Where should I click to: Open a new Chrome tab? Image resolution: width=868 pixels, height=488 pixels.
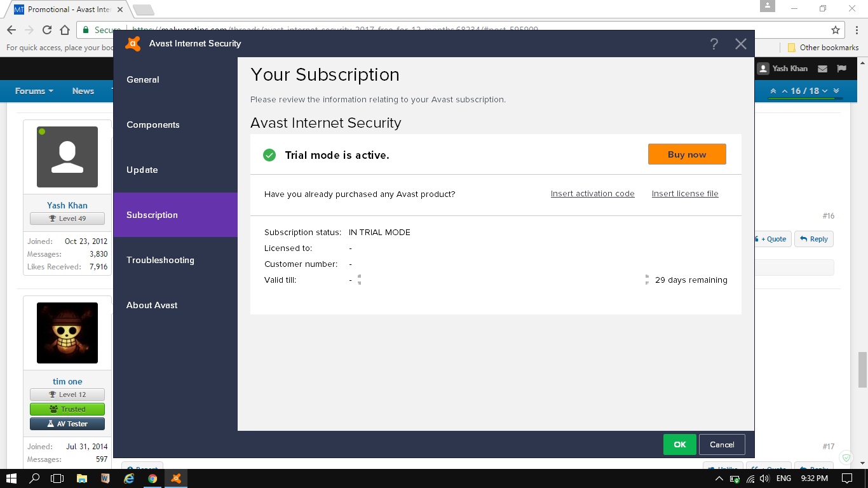pos(143,10)
